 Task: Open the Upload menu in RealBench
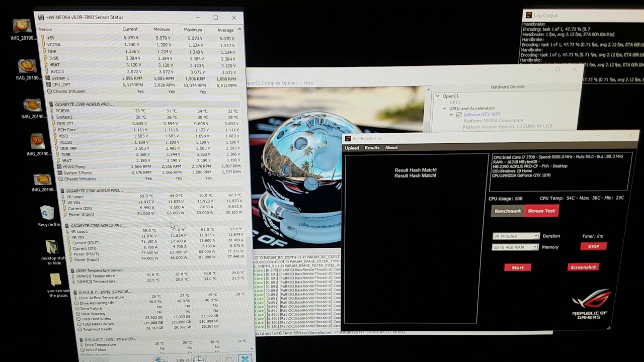(x=352, y=148)
